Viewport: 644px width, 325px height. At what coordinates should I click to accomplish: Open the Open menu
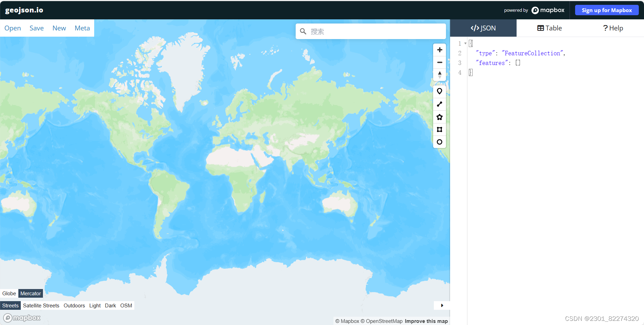(12, 28)
